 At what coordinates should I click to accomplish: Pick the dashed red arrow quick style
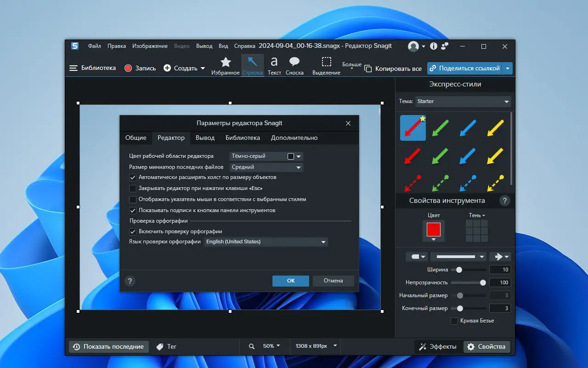point(413,183)
